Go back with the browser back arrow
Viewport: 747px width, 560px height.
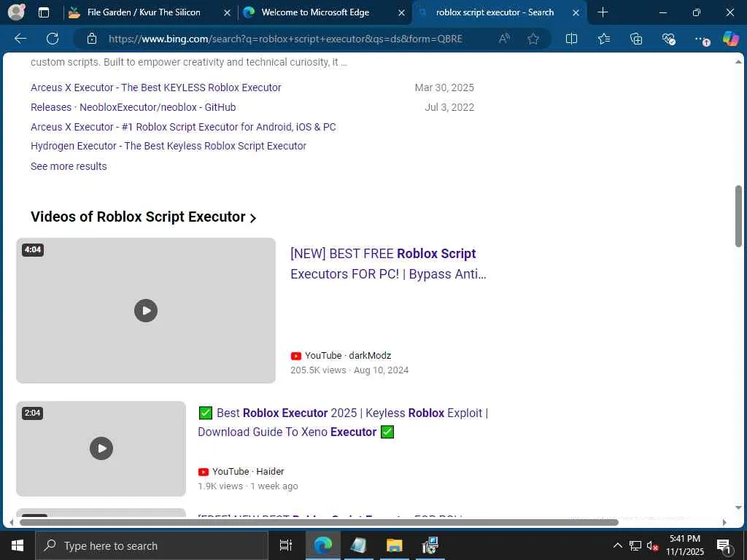coord(20,39)
